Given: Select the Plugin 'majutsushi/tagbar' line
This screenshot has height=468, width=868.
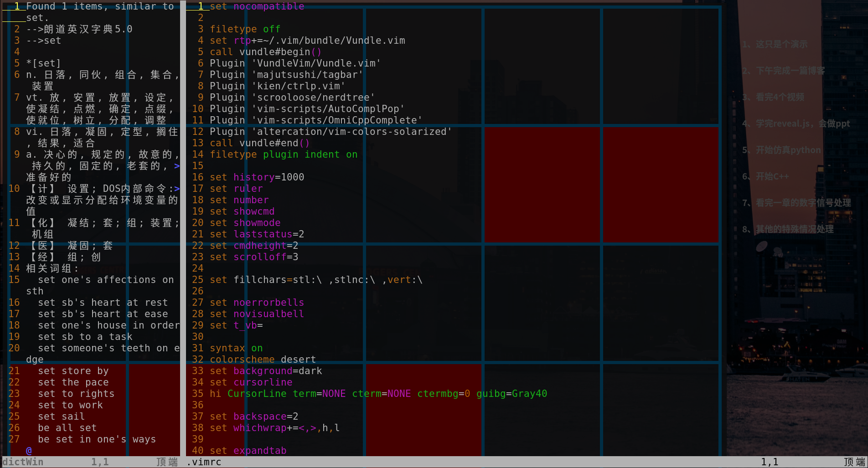Looking at the screenshot, I should (x=286, y=75).
